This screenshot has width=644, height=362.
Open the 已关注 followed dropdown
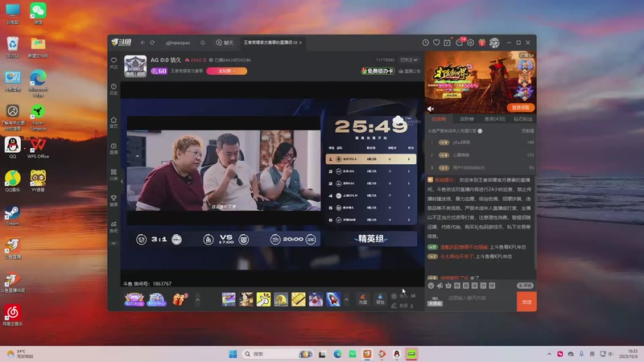409,60
